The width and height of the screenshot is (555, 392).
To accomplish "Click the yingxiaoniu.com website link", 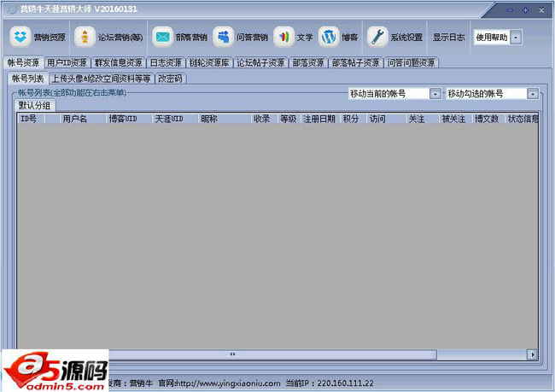I will click(228, 383).
